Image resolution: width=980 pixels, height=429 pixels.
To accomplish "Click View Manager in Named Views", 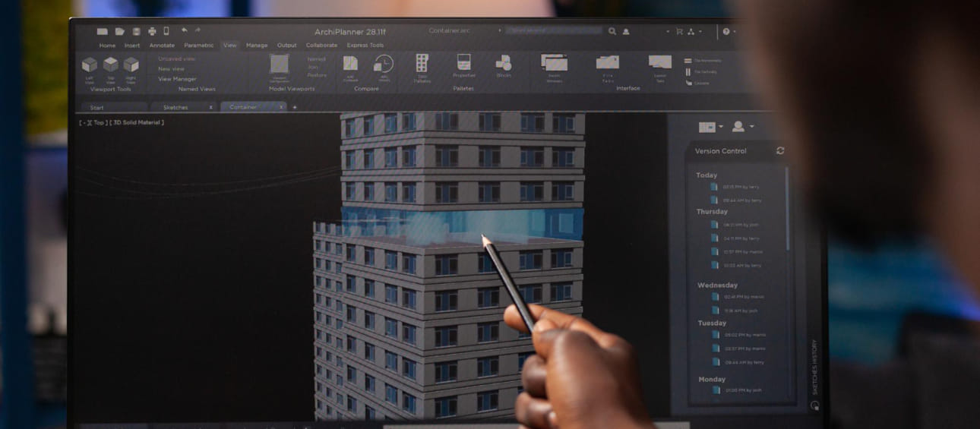I will (x=177, y=79).
